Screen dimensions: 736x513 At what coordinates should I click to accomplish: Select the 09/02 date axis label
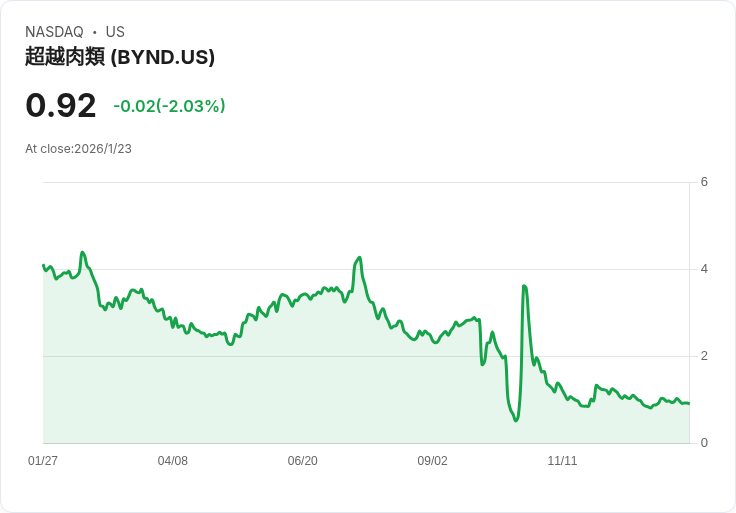click(x=432, y=461)
